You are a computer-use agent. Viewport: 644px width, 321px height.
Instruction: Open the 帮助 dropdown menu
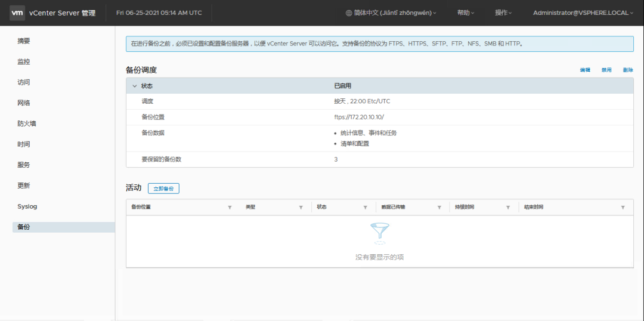[465, 13]
